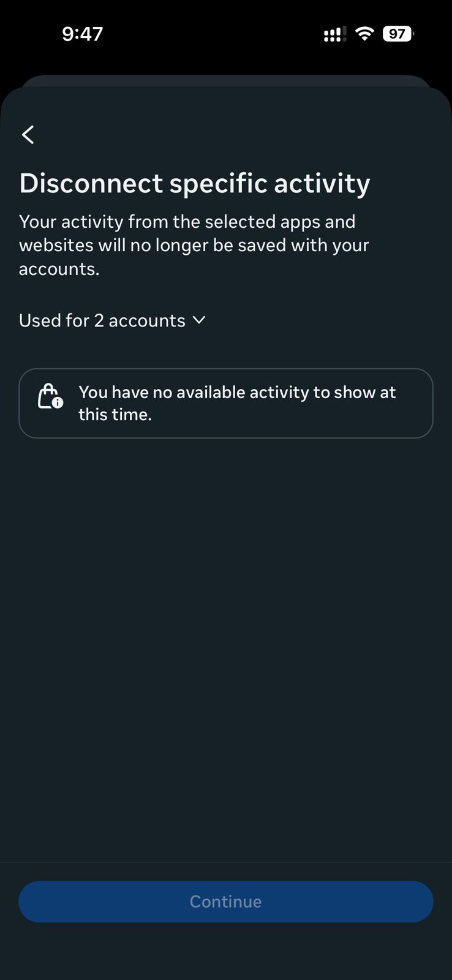Tap the battery indicator showing 97
The image size is (452, 980).
tap(398, 34)
